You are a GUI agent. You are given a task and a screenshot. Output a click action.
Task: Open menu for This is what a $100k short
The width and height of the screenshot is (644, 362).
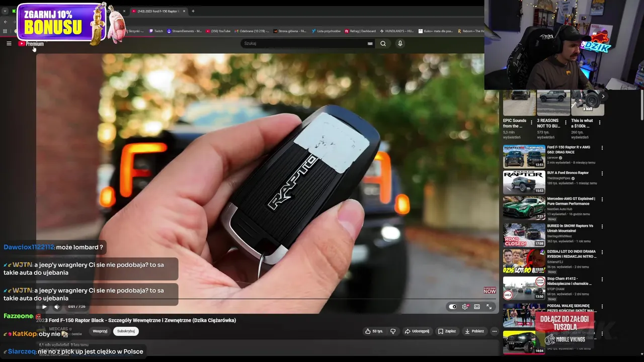[x=600, y=123]
